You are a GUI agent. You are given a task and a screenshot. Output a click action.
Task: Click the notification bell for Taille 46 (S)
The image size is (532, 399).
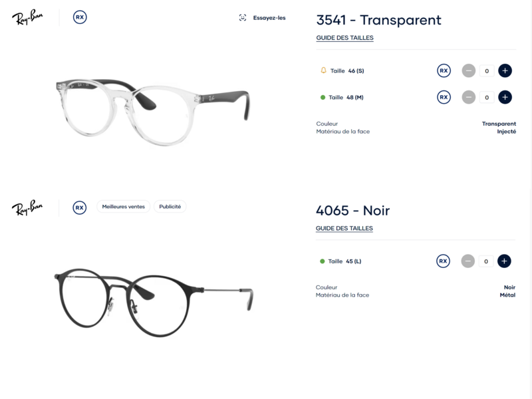[323, 70]
